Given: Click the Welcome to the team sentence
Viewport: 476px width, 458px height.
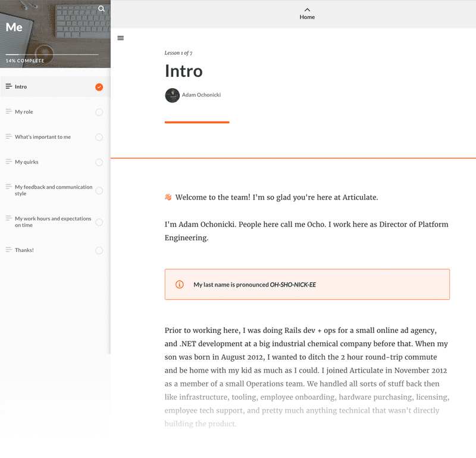Looking at the screenshot, I should [277, 197].
